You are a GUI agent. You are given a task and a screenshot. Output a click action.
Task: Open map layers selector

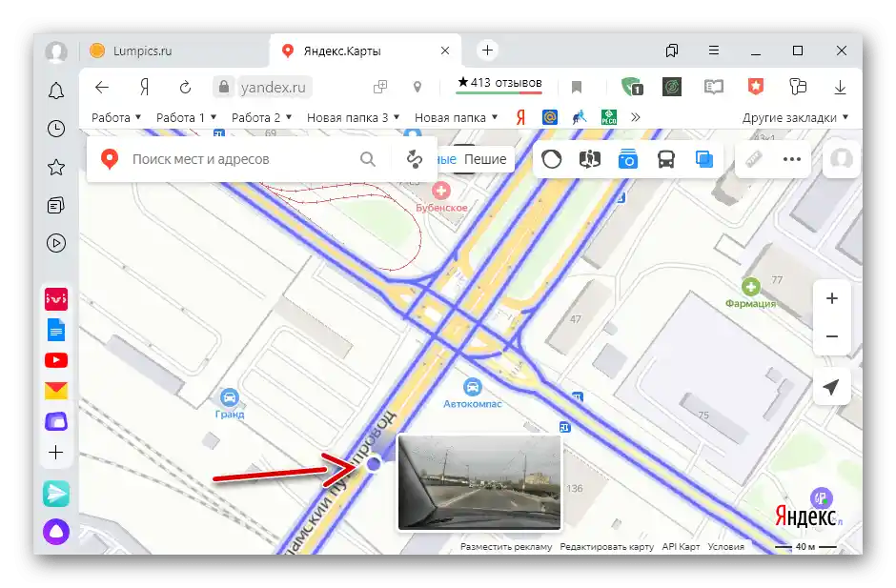tap(704, 159)
